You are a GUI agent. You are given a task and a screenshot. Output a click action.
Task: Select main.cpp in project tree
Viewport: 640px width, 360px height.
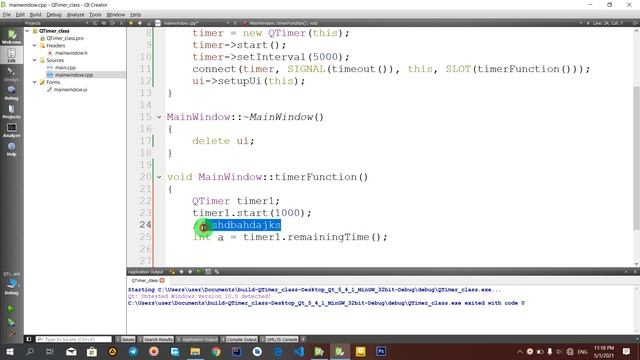[65, 68]
